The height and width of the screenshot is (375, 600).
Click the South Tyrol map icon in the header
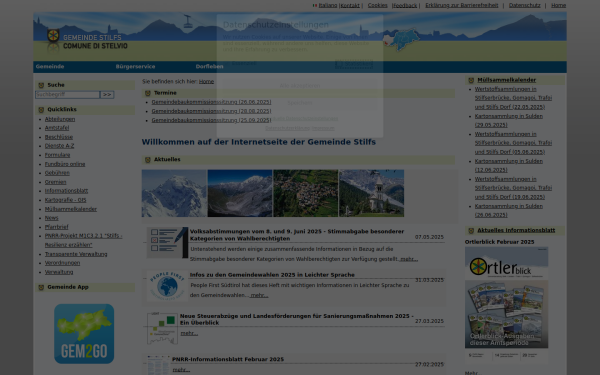(x=402, y=39)
